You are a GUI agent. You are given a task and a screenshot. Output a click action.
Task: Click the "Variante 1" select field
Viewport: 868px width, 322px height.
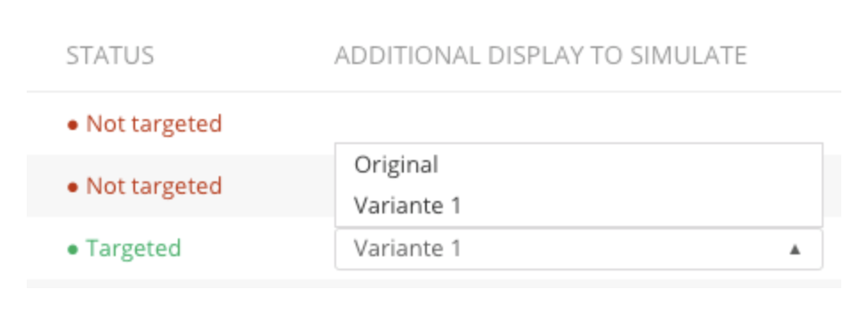coord(578,249)
